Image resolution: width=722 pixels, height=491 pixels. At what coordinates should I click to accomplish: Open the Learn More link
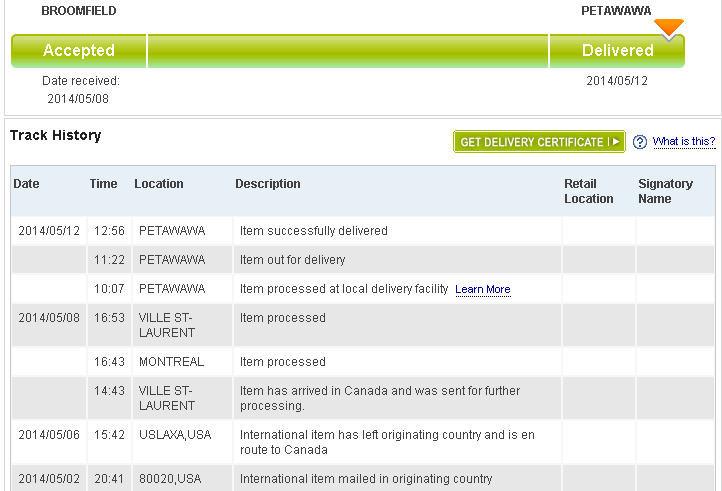coord(483,289)
